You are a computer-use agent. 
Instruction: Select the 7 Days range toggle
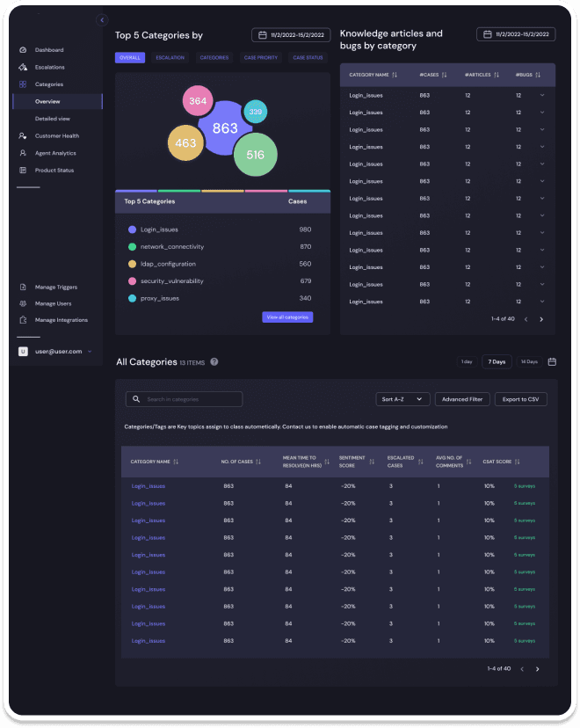pos(497,361)
